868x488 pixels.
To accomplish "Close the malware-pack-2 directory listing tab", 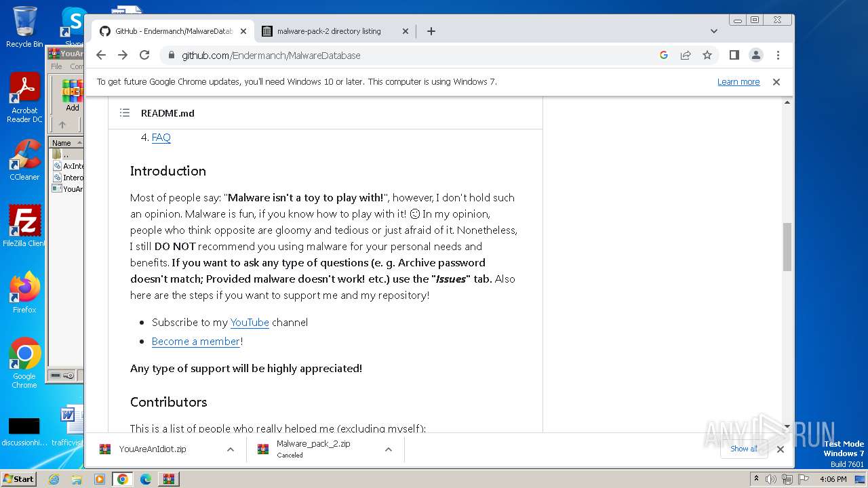I will [406, 31].
